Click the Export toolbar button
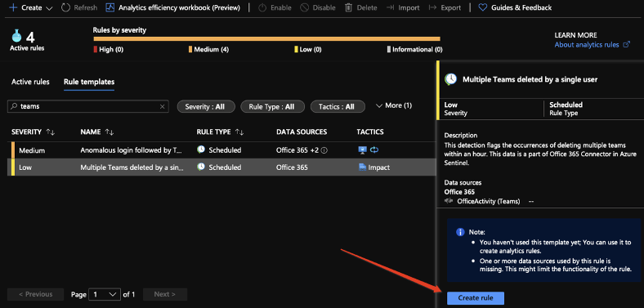Viewport: 644px width, 308px height. pos(445,8)
